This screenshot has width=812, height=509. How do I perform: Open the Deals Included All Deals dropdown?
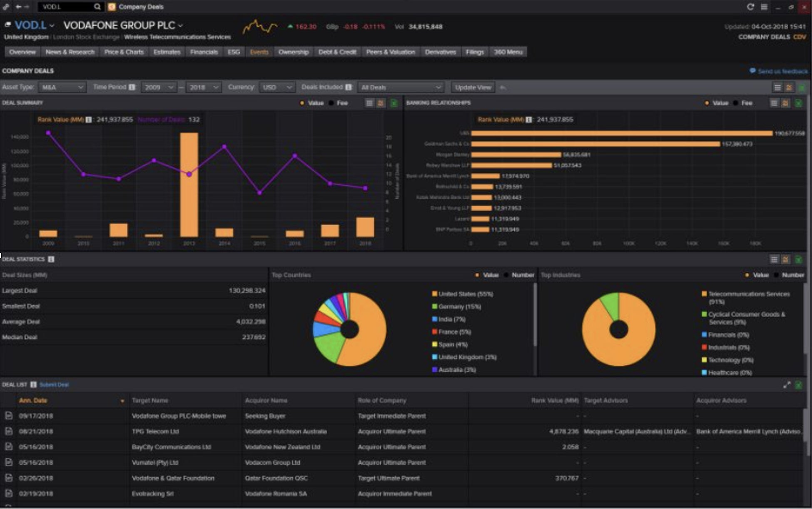(x=400, y=87)
